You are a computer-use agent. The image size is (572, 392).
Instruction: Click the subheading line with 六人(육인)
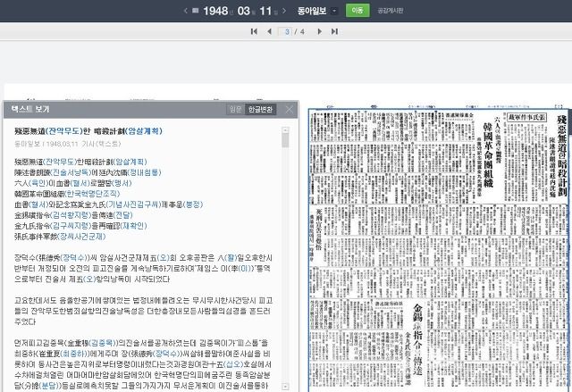coord(73,183)
